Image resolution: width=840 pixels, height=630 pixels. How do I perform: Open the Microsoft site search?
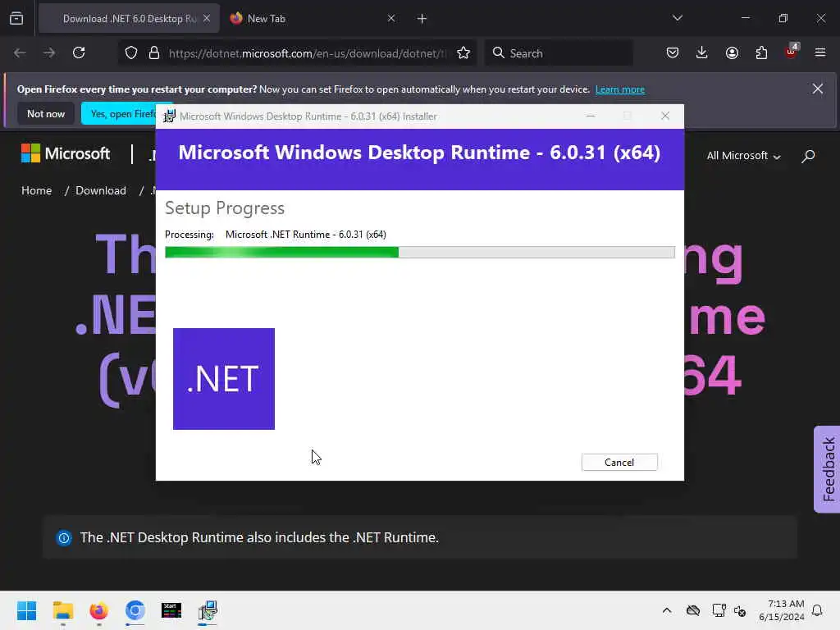click(x=808, y=156)
